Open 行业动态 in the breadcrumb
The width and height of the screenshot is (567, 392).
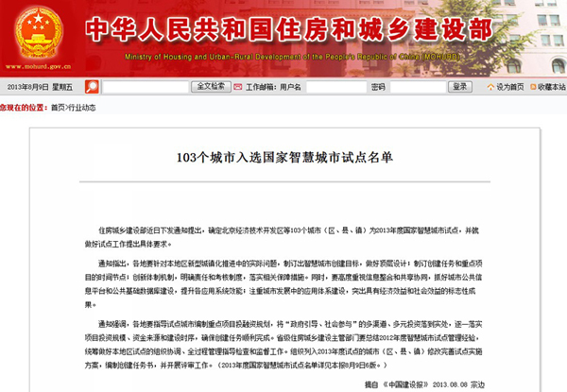point(81,108)
